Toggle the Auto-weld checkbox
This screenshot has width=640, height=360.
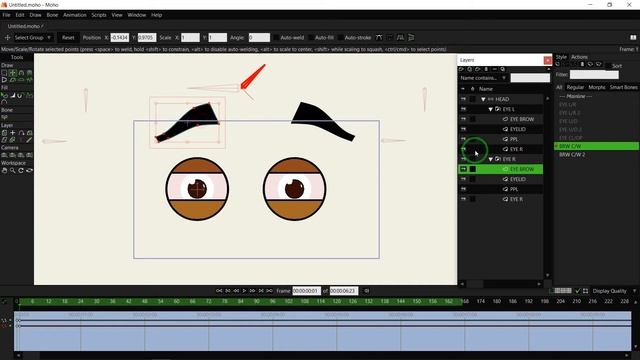(x=276, y=38)
